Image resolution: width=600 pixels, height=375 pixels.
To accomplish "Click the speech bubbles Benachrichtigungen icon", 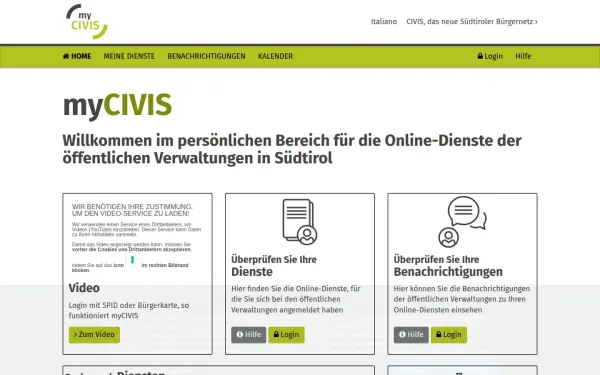I will [x=462, y=222].
